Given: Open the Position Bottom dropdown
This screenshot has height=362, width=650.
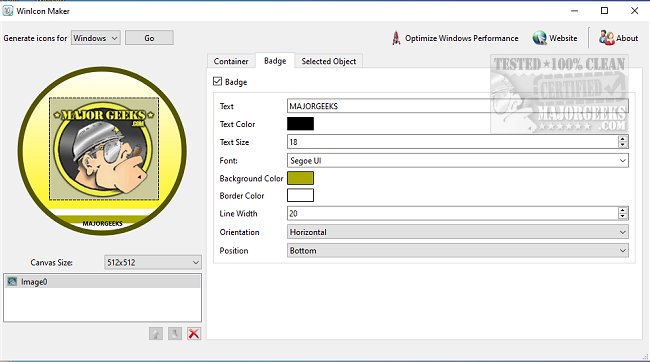Looking at the screenshot, I should click(x=458, y=250).
